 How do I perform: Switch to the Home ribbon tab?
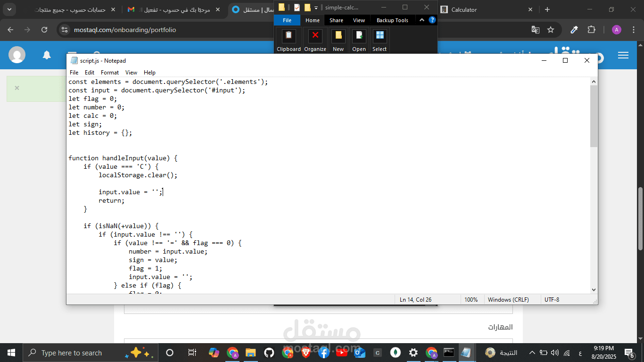tap(313, 20)
